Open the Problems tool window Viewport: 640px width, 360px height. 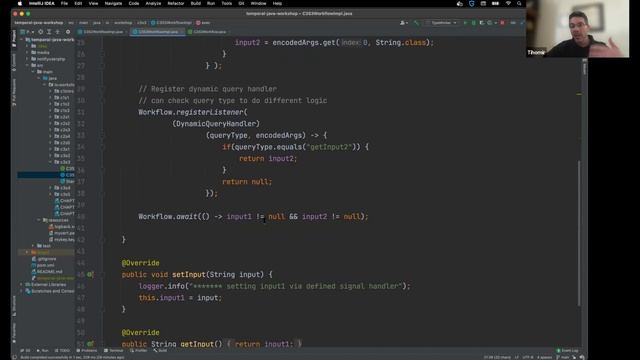[x=87, y=351]
